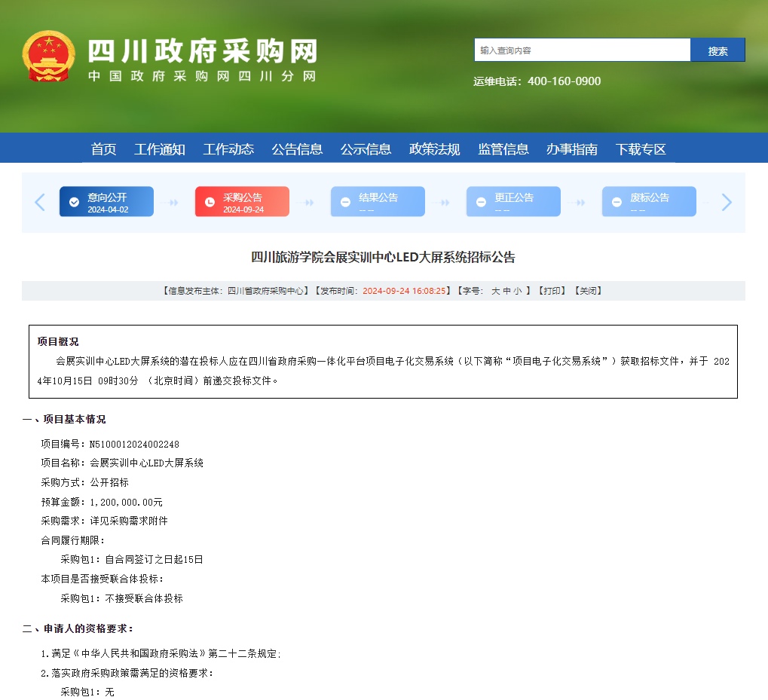
Task: Click 采购包1: 无 line
Action: pyautogui.click(x=87, y=692)
